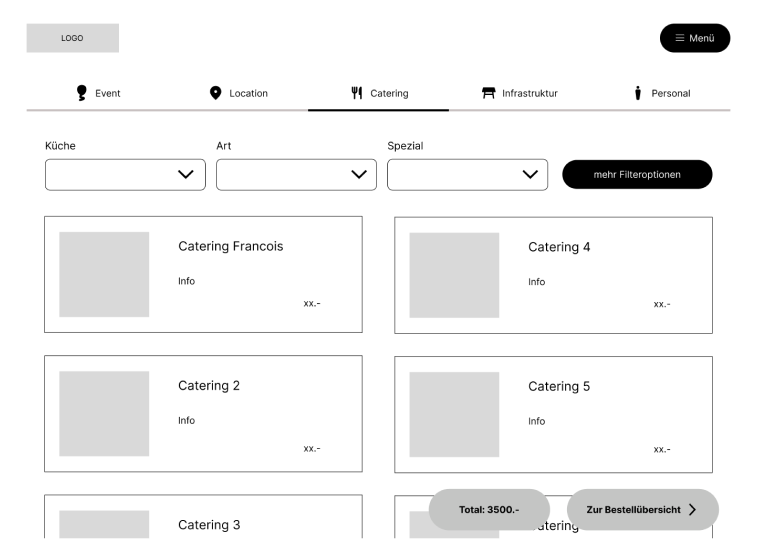Expand the Art filter dropdown
Image resolution: width=757 pixels, height=539 pixels.
pos(296,174)
